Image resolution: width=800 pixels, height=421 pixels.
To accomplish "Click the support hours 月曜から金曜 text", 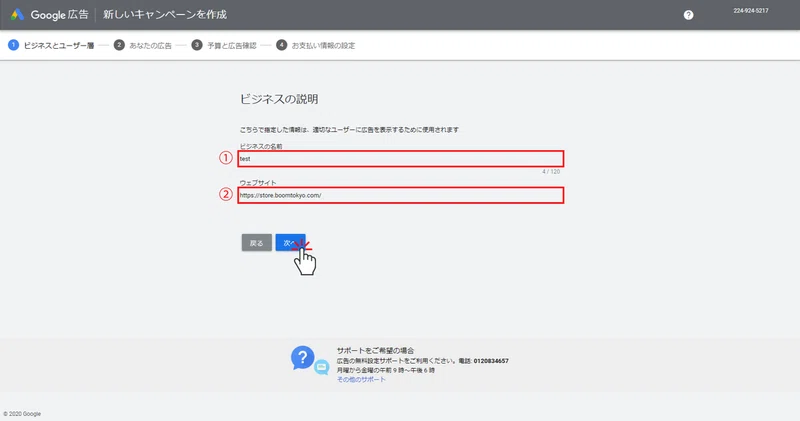I will point(386,370).
